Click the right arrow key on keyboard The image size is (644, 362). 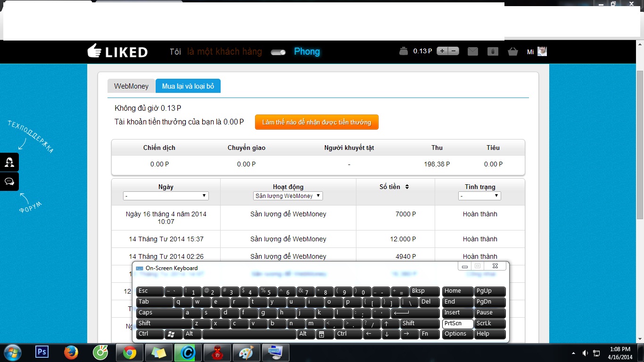[410, 335]
